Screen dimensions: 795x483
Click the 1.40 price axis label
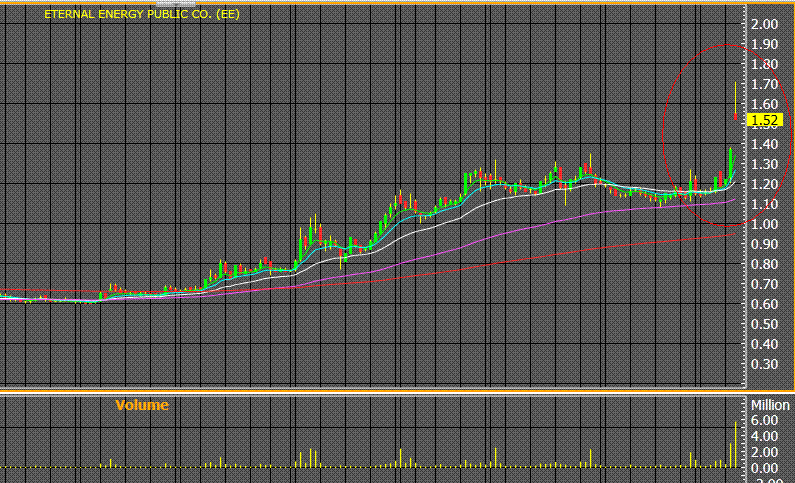(765, 144)
